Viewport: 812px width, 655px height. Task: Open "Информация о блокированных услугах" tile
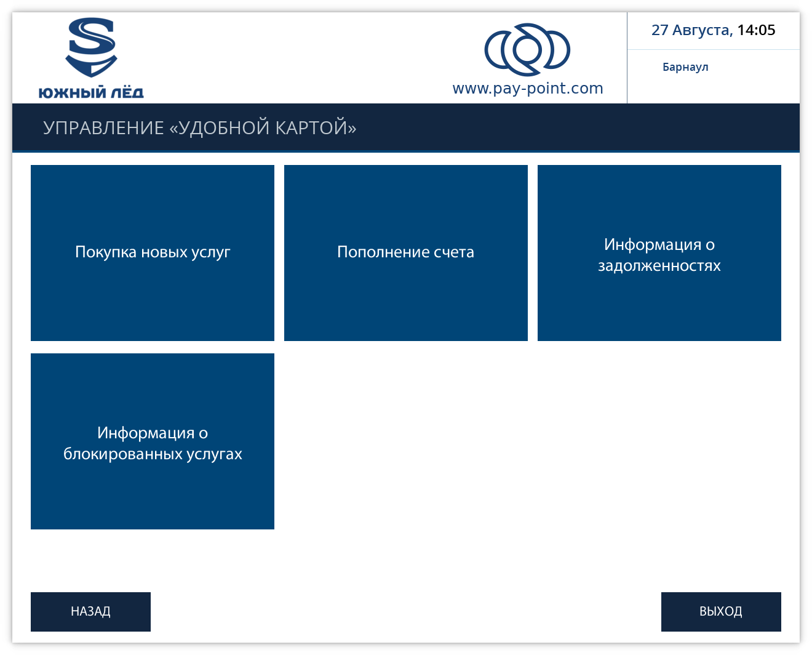153,441
